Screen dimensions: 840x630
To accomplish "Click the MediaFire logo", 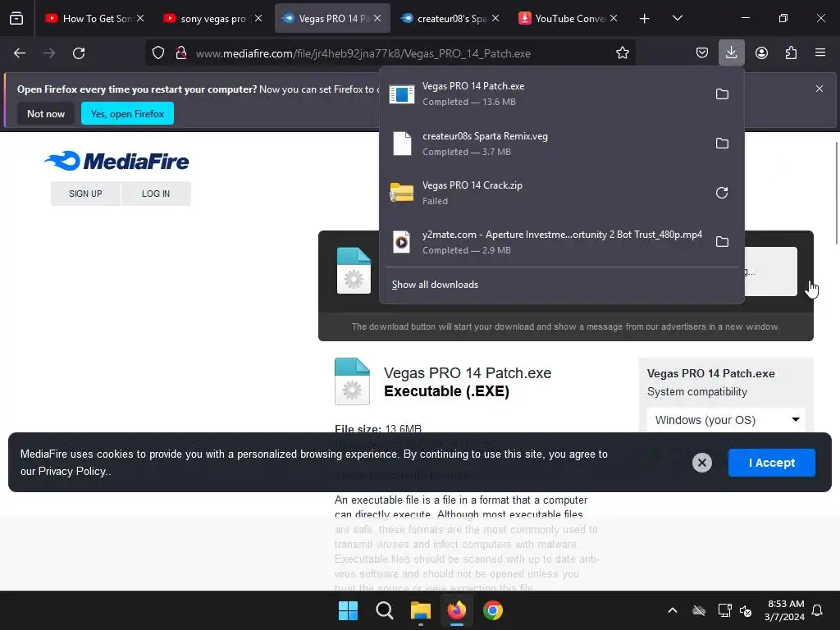I will [x=116, y=162].
